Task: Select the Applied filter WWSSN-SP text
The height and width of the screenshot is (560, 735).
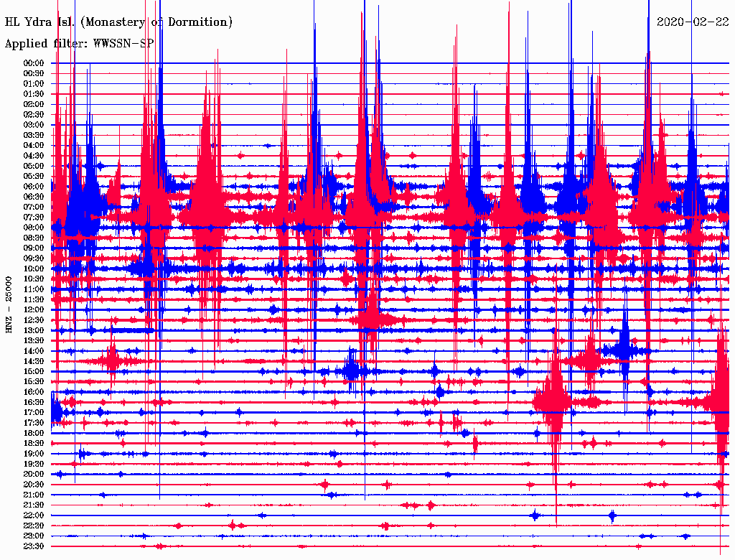Action: (x=79, y=43)
